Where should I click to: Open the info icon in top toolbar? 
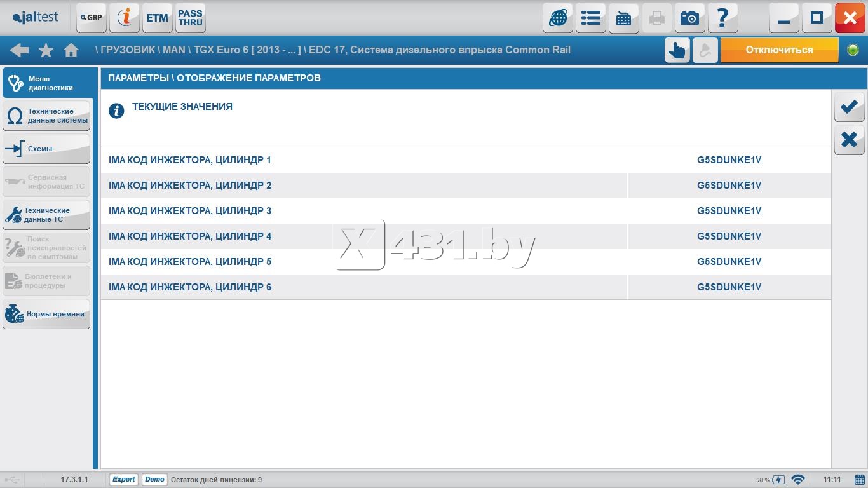125,18
